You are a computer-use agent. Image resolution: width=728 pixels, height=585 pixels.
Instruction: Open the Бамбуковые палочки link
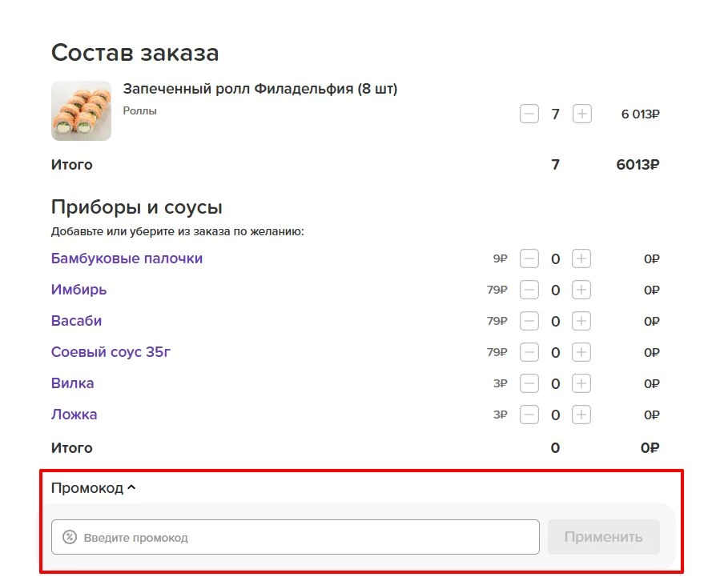point(127,259)
